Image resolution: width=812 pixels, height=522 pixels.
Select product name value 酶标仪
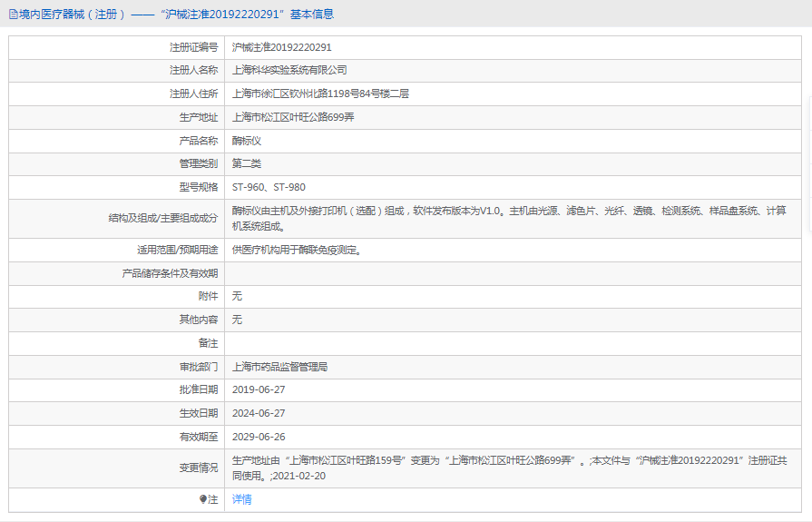tap(247, 141)
